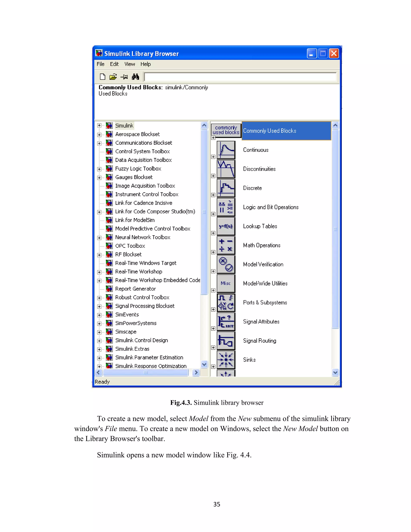The image size is (411, 532).
Task: Expand the Simulink tree node
Action: 99,125
